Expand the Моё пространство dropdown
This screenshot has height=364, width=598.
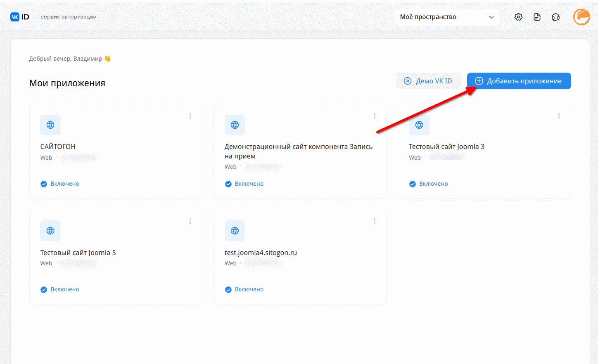coord(447,17)
